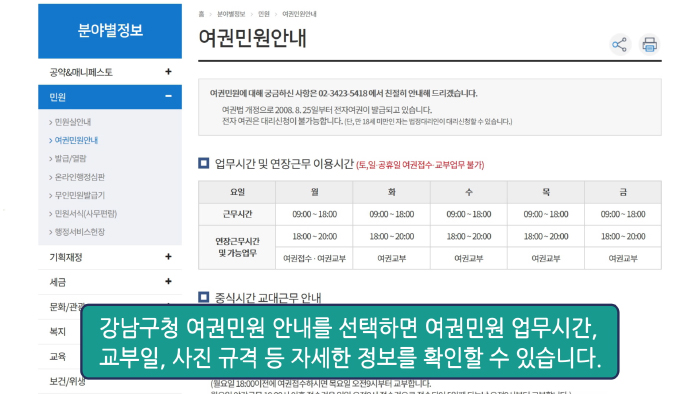Open the 복지 sidebar menu

coord(58,332)
